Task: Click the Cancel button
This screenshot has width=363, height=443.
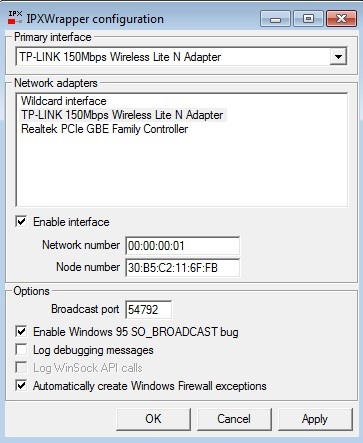Action: coord(234,419)
